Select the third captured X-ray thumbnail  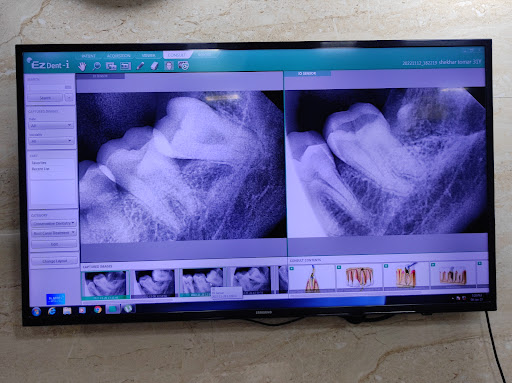201,282
